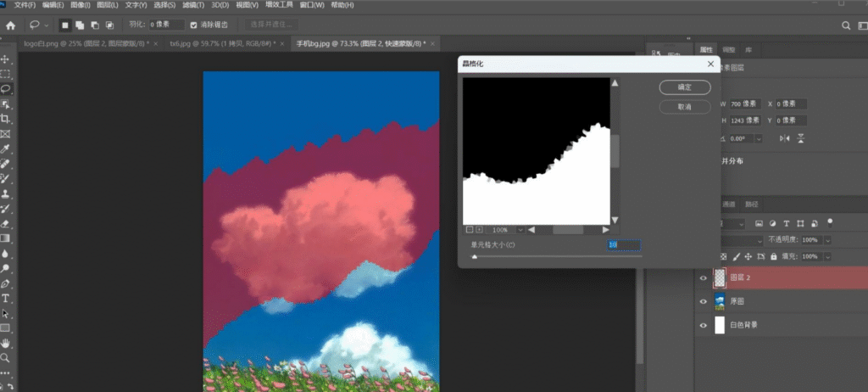Viewport: 868px width, 392px height.
Task: Filter layers by type layer icon
Action: pos(786,224)
